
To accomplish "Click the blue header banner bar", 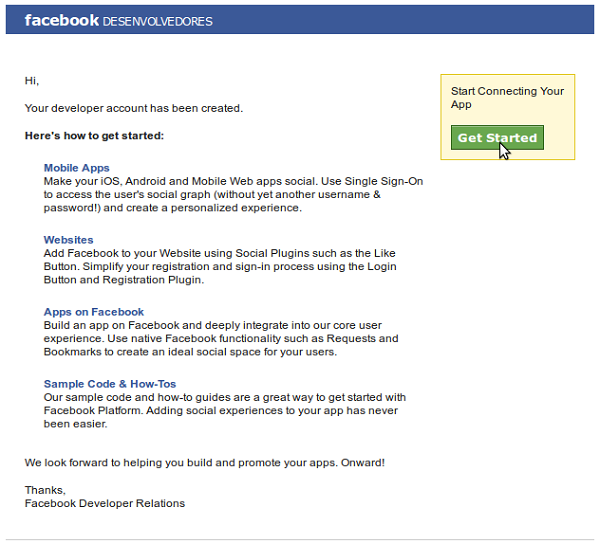I will click(x=400, y=20).
